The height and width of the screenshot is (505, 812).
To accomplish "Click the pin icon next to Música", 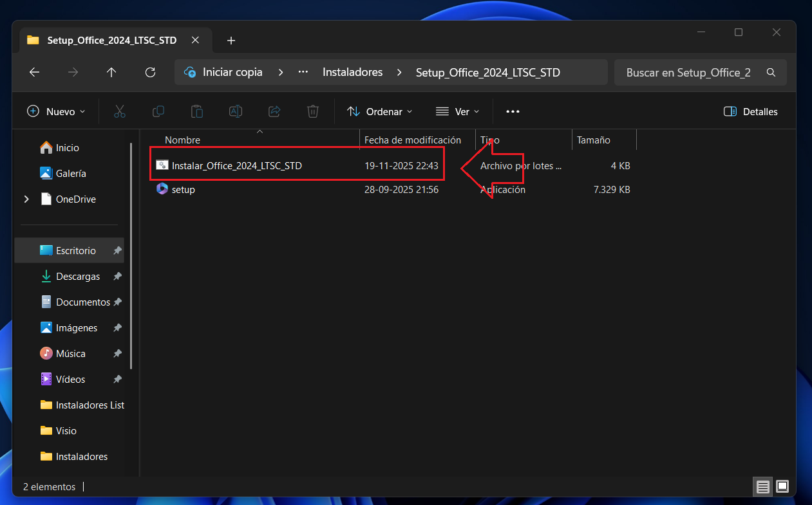I will [x=117, y=354].
